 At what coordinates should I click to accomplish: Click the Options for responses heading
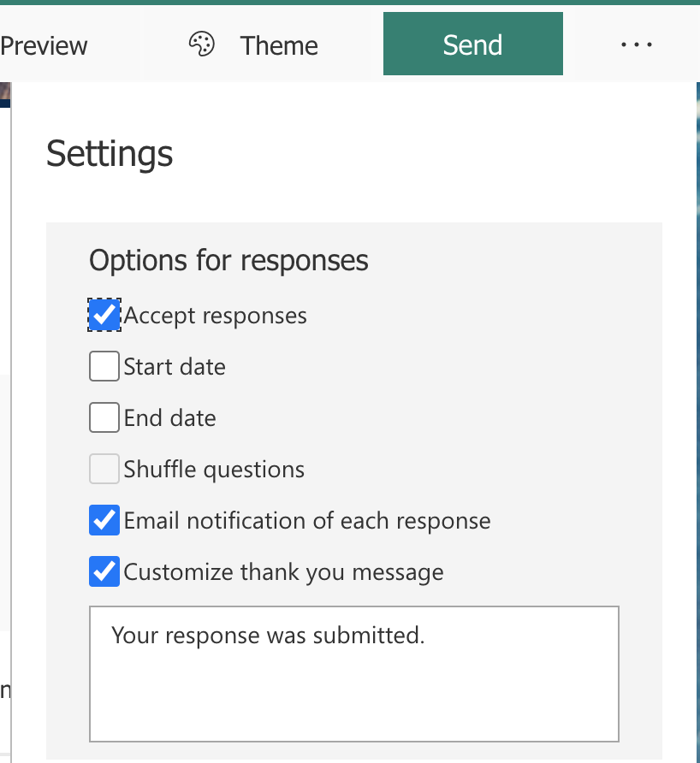tap(228, 260)
